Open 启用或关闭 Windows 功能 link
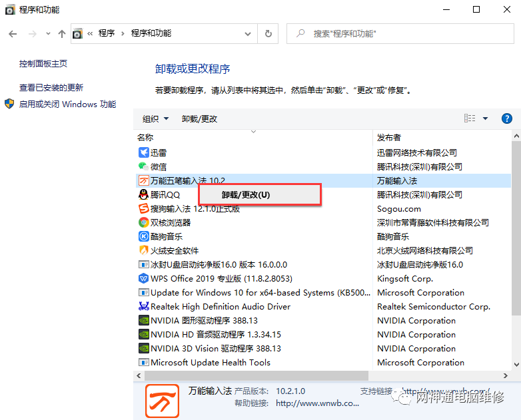The height and width of the screenshot is (420, 521). (67, 105)
